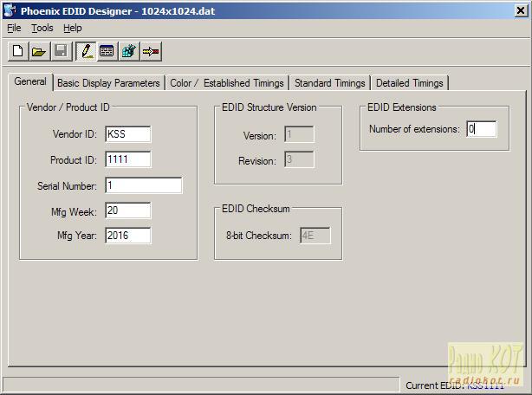The height and width of the screenshot is (395, 532).
Task: Click the Current EDID status bar text
Action: pyautogui.click(x=455, y=385)
